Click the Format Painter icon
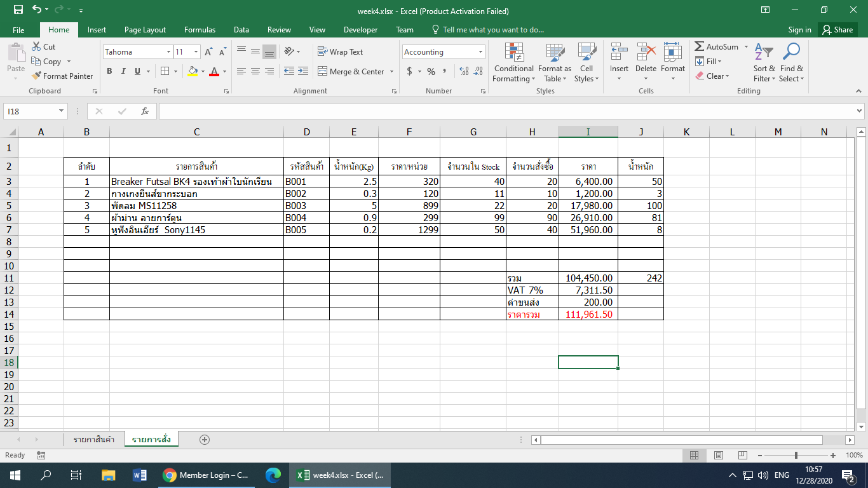Viewport: 868px width, 488px height. tap(37, 76)
